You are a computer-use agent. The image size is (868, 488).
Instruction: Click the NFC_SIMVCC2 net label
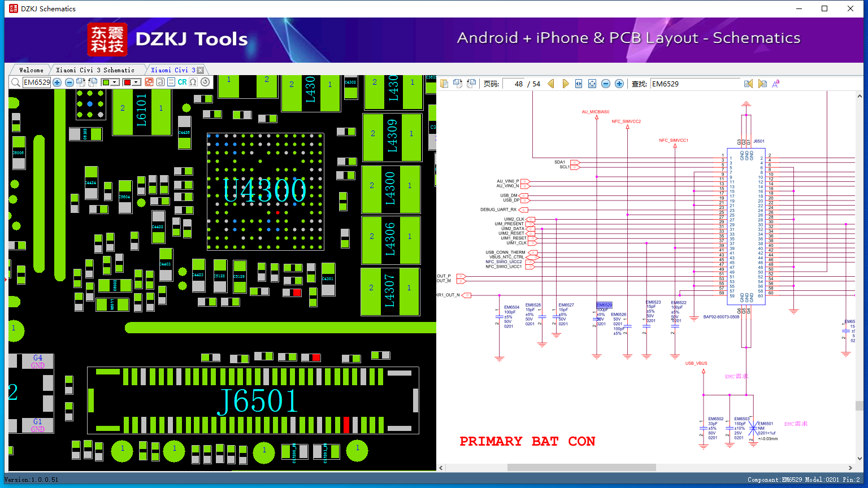626,121
